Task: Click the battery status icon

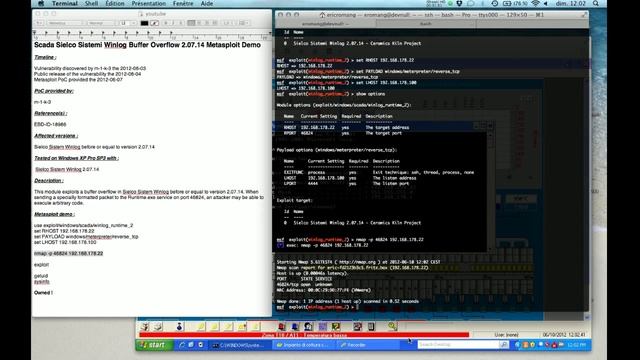Action: [507, 3]
